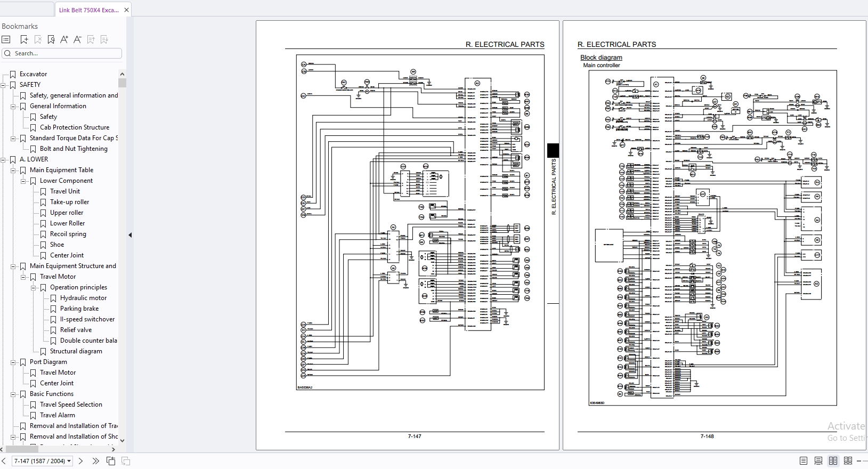This screenshot has width=868, height=469.
Task: Click the add new bookmark icon
Action: 24,39
